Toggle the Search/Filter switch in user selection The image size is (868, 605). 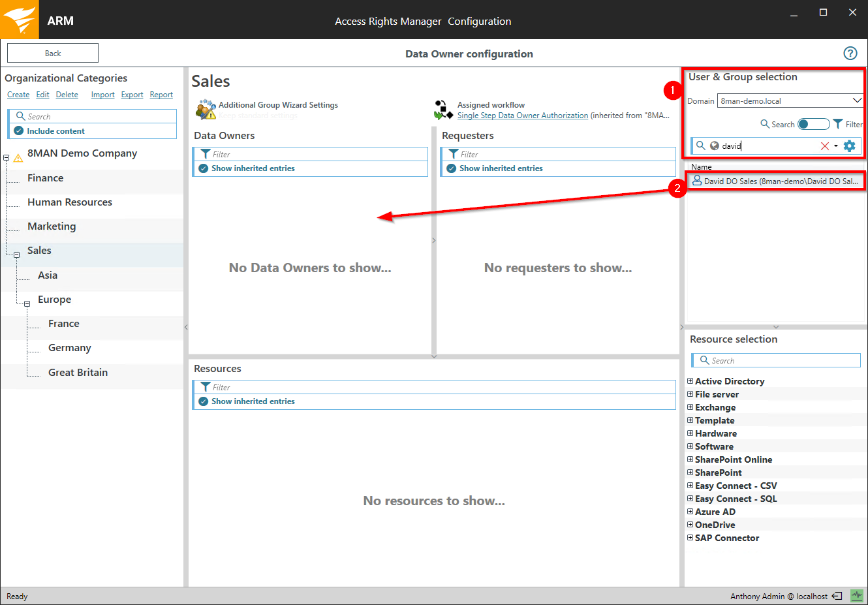point(813,124)
